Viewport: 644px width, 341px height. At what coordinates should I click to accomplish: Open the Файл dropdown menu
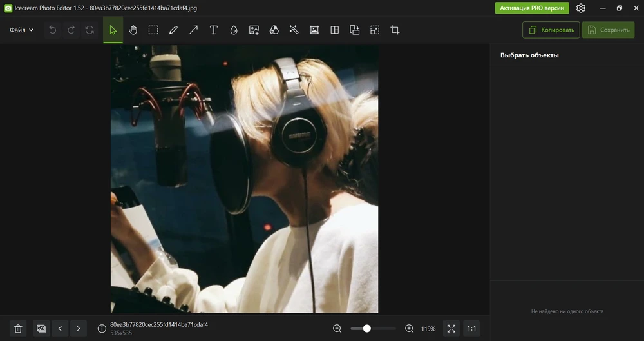coord(21,30)
